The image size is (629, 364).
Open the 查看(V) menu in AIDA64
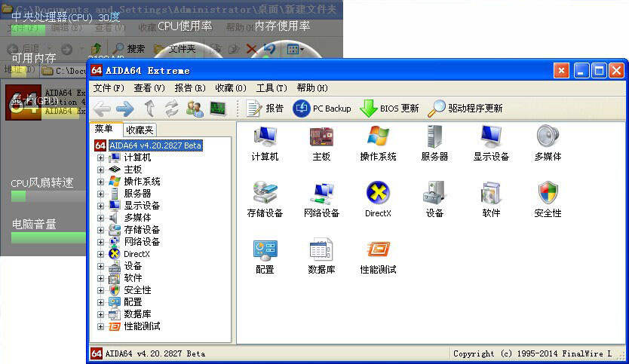pos(149,87)
